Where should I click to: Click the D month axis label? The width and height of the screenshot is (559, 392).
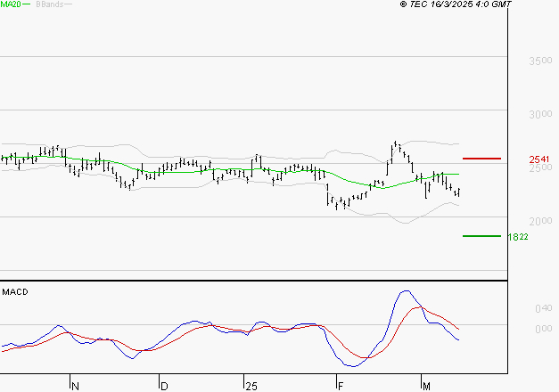coord(164,387)
